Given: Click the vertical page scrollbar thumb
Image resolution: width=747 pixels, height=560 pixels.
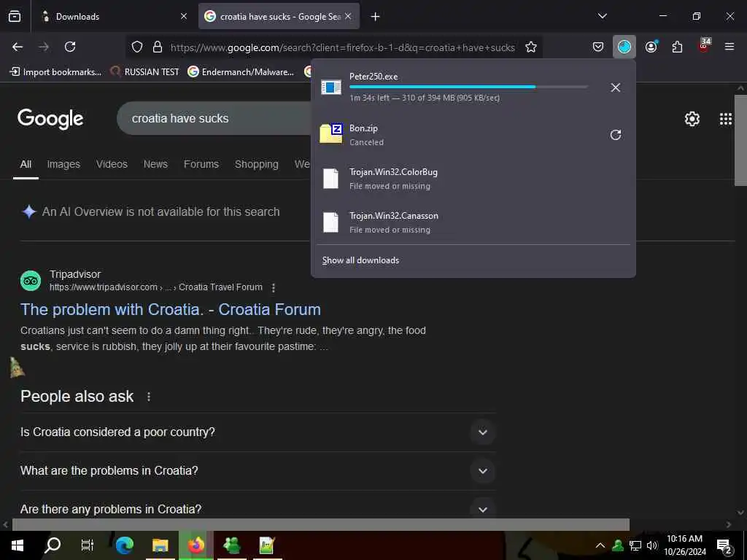Looking at the screenshot, I should 740,141.
